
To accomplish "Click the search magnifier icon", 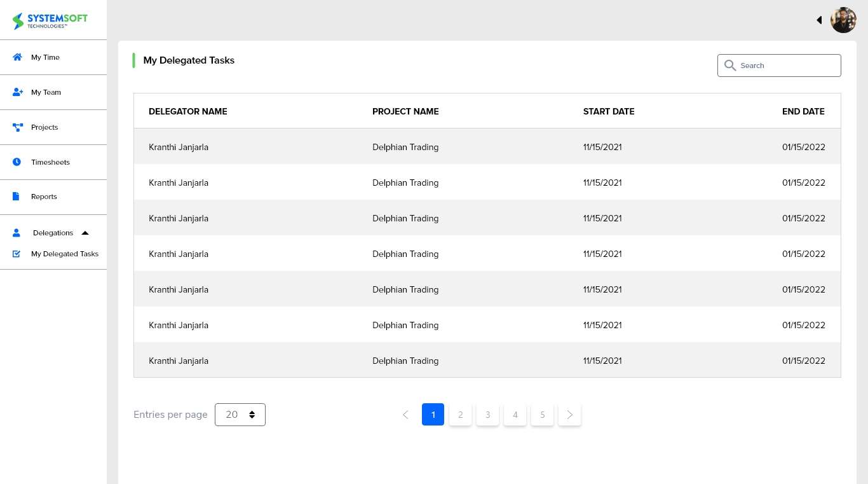I will (x=730, y=66).
